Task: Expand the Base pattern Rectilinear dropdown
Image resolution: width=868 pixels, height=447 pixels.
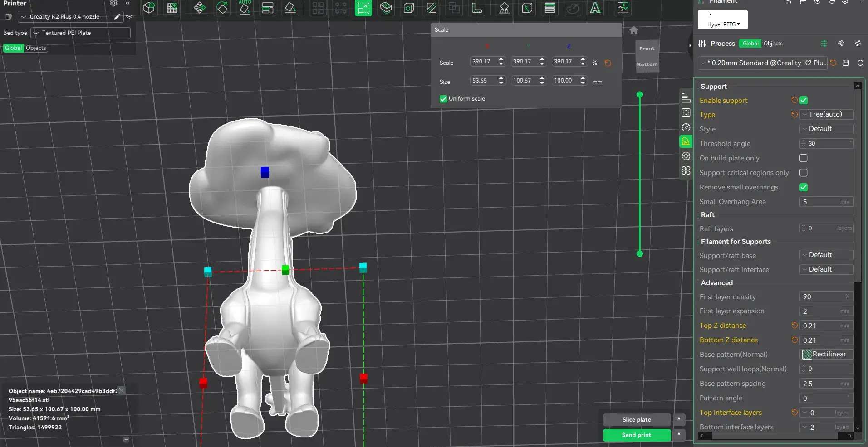Action: coord(826,354)
